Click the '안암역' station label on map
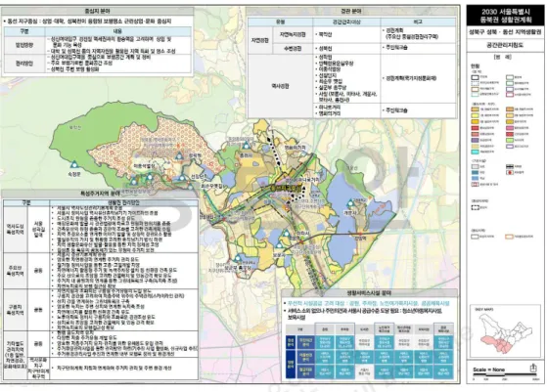Screen dimensions: 547x392 click(x=360, y=239)
